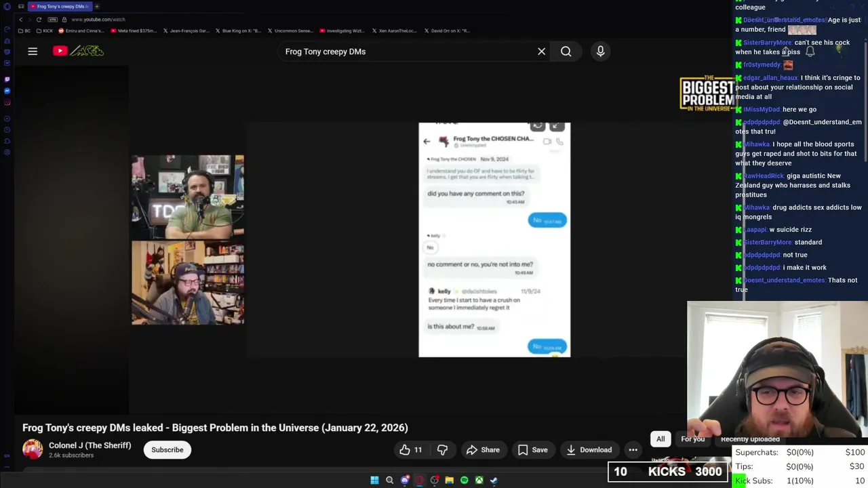Image resolution: width=868 pixels, height=488 pixels.
Task: Open 'Uncommon Sense' bookmark
Action: click(290, 30)
